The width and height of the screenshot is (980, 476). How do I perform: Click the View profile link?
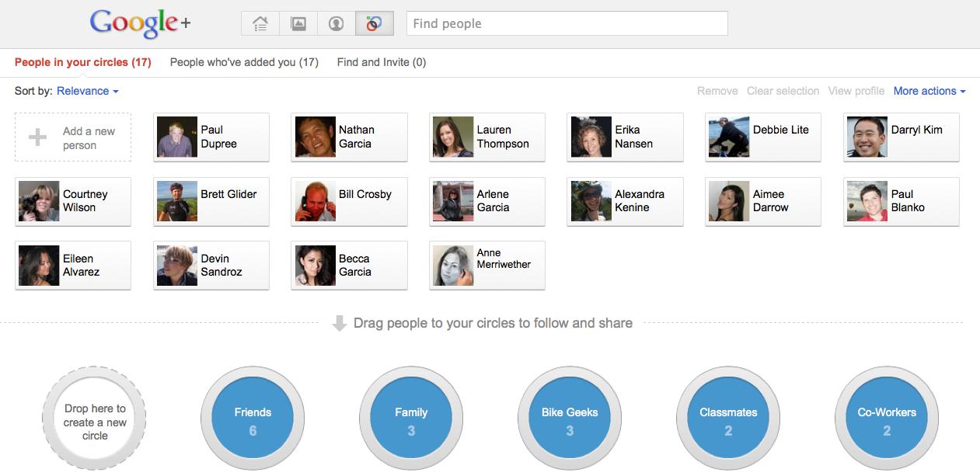[856, 91]
